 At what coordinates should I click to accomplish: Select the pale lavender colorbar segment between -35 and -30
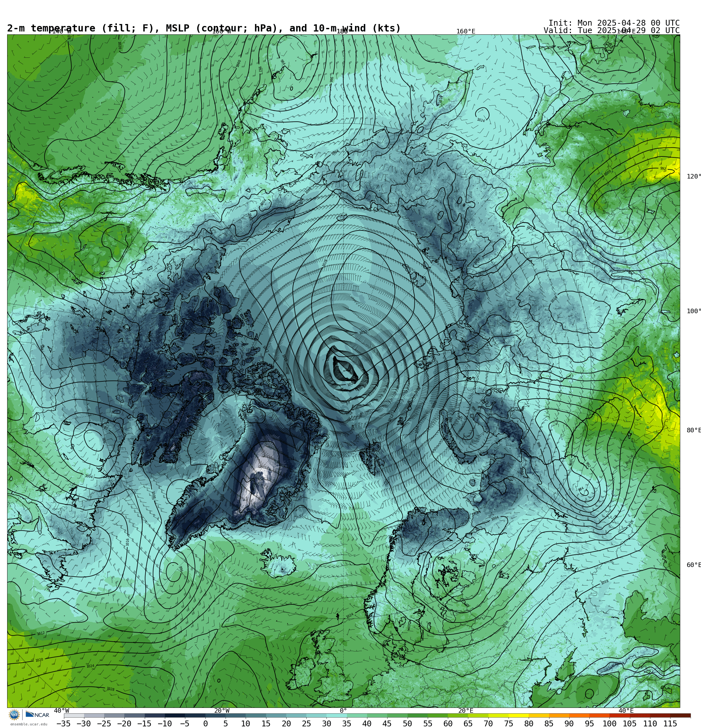pos(74,715)
